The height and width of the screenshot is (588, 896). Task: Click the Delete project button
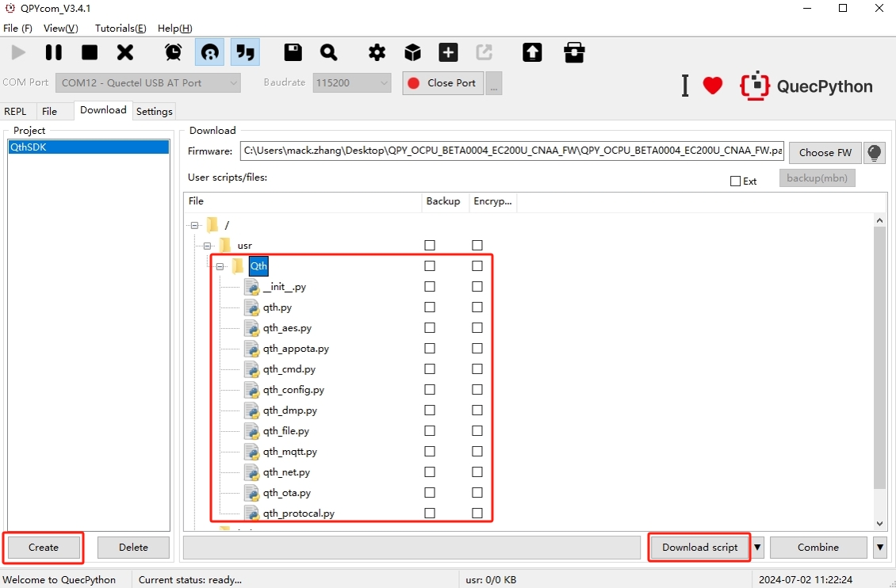tap(133, 548)
